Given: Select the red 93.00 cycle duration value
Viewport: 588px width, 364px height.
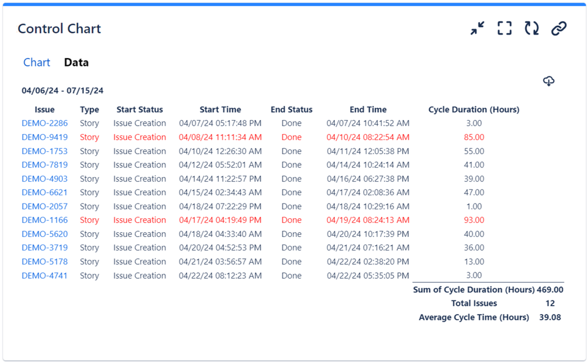Looking at the screenshot, I should [474, 220].
